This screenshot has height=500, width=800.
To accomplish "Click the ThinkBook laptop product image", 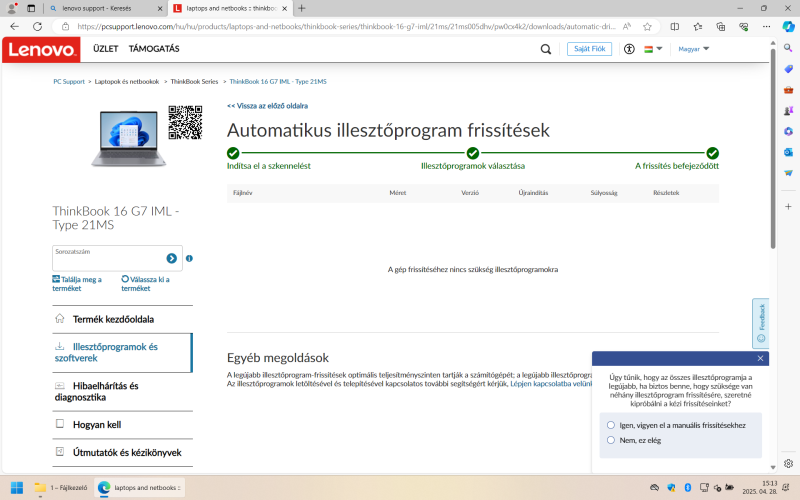I will coord(129,138).
